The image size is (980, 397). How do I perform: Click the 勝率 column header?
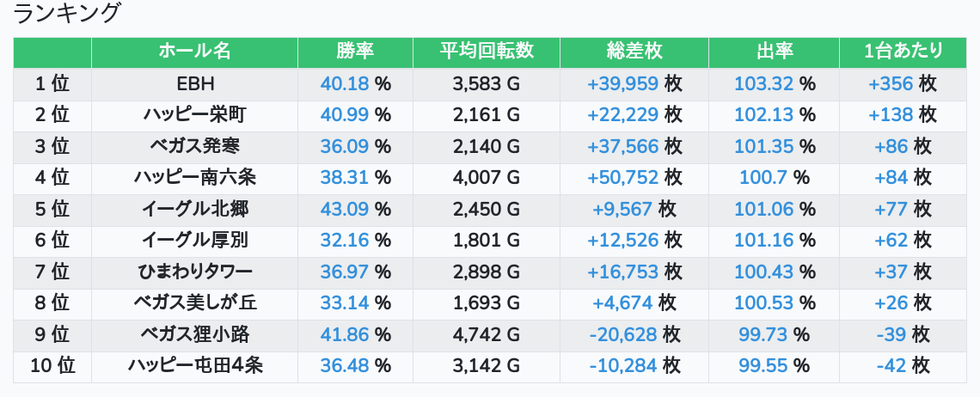click(355, 52)
